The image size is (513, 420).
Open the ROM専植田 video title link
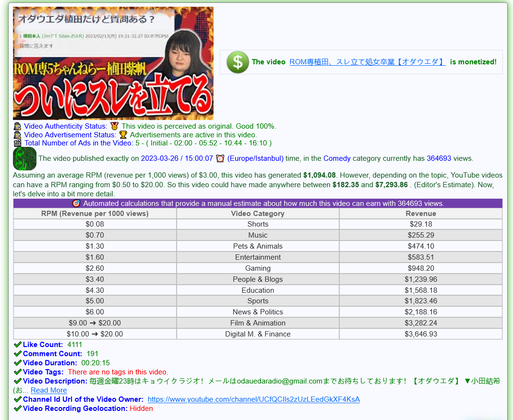pos(368,62)
